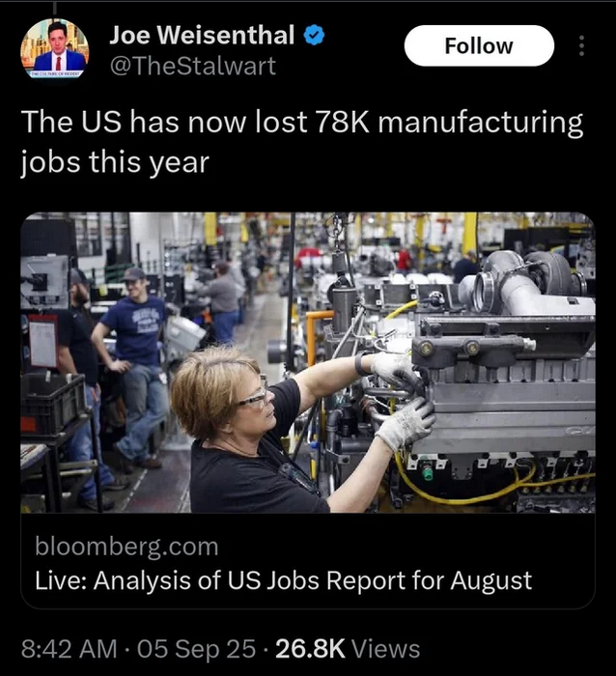Click the tweet text about 78K manufacturing jobs
The width and height of the screenshot is (616, 676).
click(x=302, y=142)
